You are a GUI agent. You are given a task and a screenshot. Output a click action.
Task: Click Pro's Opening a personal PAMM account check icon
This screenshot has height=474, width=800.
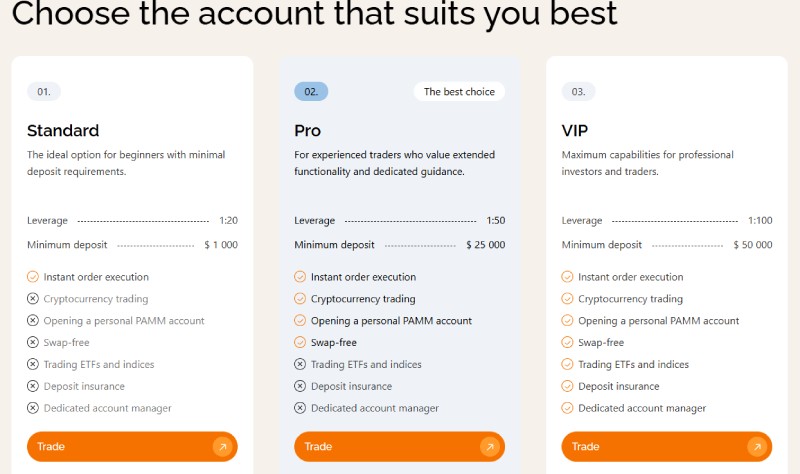300,321
